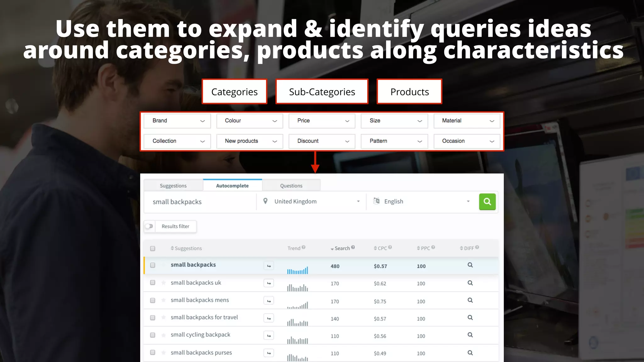Check the box for small backpacks purses

tap(153, 353)
